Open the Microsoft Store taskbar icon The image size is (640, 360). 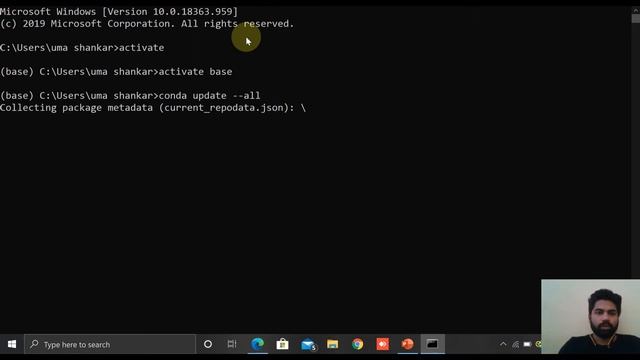[x=282, y=344]
